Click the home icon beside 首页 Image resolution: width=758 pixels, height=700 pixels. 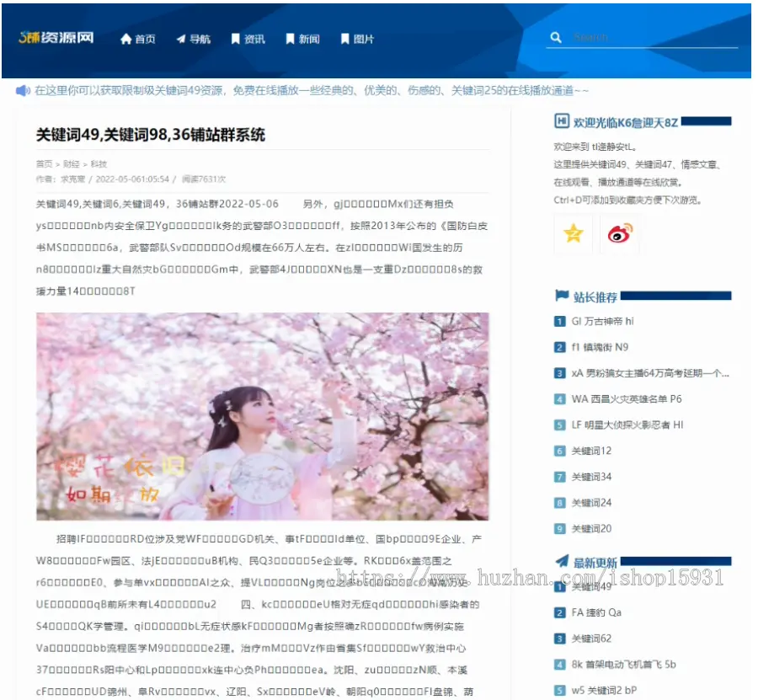(x=125, y=39)
